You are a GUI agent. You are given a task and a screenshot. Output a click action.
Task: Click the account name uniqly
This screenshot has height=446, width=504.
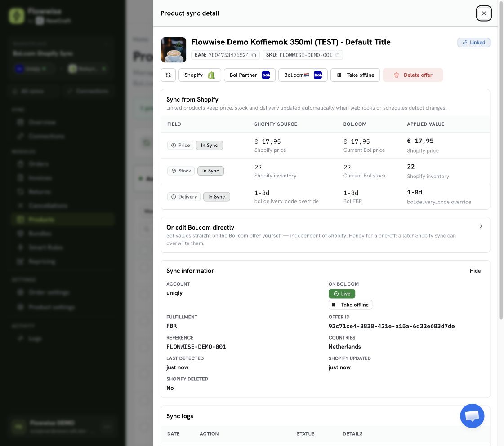174,293
